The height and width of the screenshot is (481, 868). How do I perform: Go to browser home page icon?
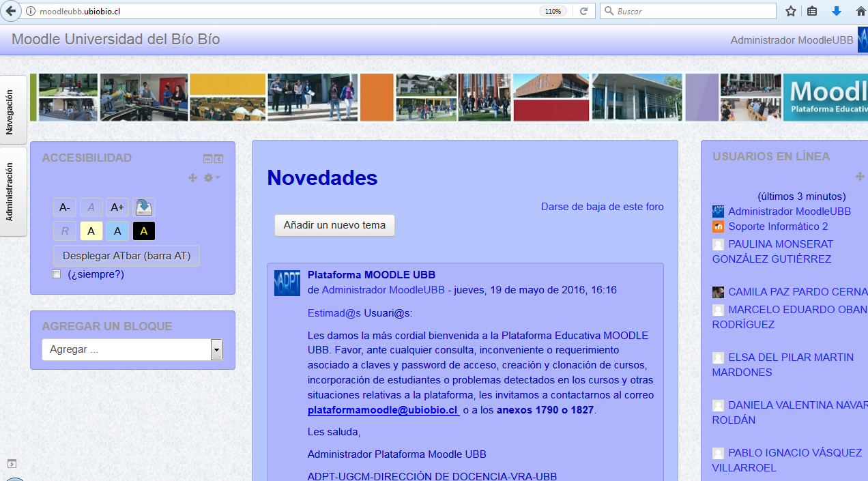click(861, 12)
